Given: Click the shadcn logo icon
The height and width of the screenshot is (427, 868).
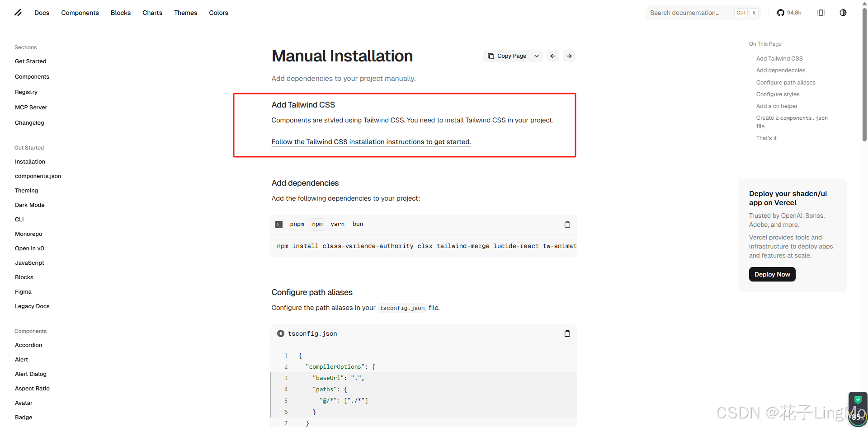Looking at the screenshot, I should [18, 13].
